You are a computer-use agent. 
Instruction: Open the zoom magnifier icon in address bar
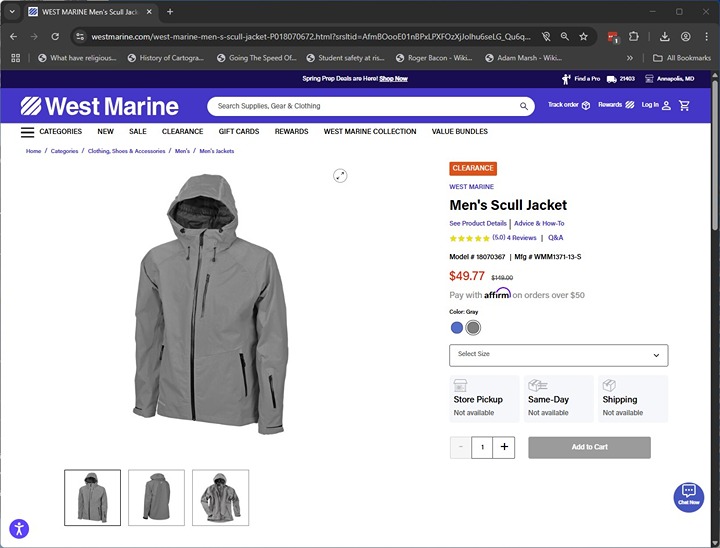click(x=564, y=36)
